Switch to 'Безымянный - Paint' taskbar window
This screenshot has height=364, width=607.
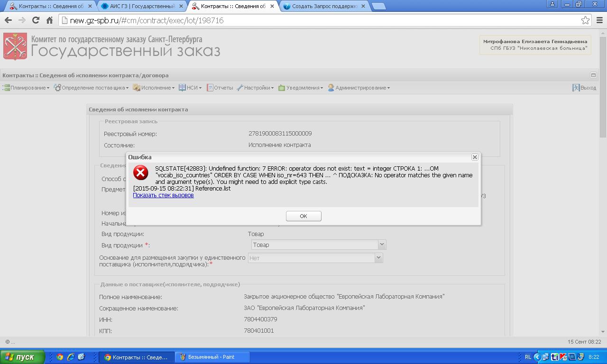[211, 357]
